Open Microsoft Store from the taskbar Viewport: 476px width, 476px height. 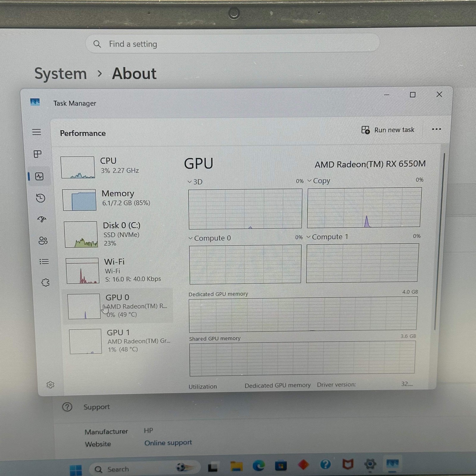point(281,465)
